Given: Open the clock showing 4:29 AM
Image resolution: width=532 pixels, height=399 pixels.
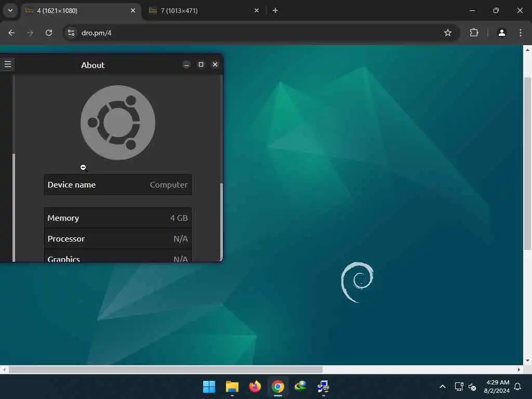Looking at the screenshot, I should pyautogui.click(x=497, y=387).
